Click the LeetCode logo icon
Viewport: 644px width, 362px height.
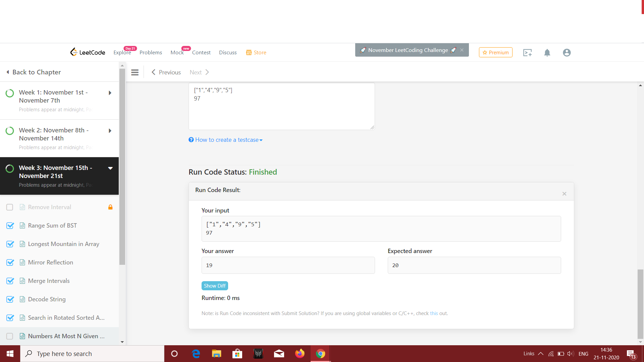point(74,52)
